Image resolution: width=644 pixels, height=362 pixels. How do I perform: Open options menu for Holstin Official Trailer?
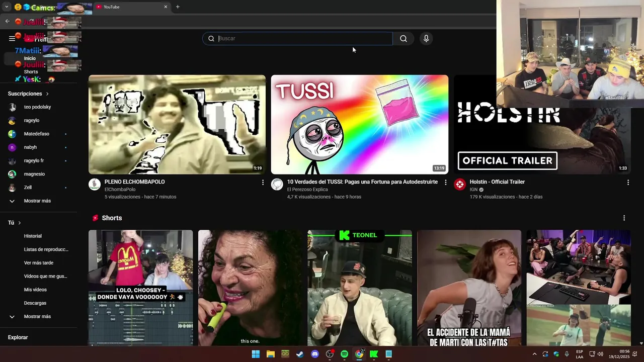pos(628,183)
